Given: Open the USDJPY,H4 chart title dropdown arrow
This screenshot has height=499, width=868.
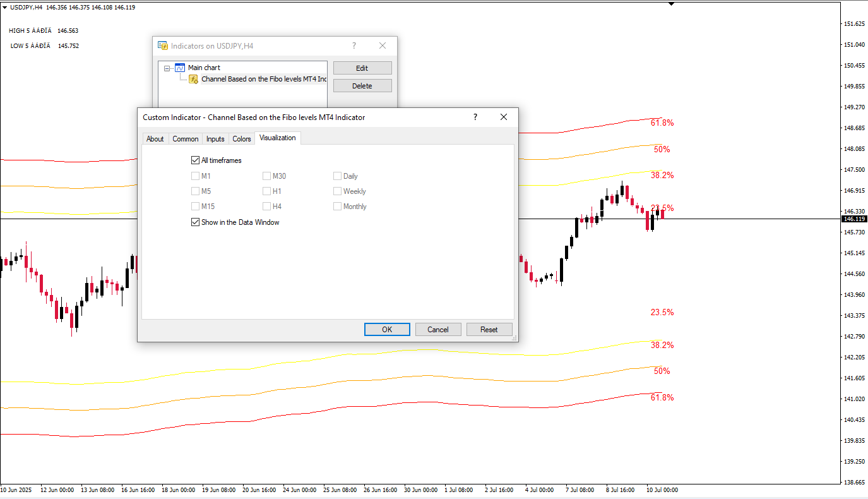Looking at the screenshot, I should click(5, 7).
